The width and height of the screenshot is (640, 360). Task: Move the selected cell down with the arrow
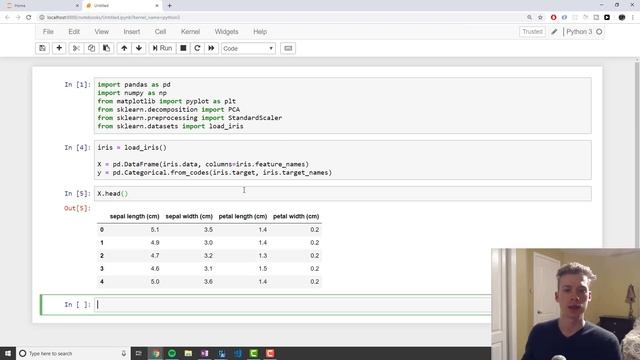[x=139, y=48]
